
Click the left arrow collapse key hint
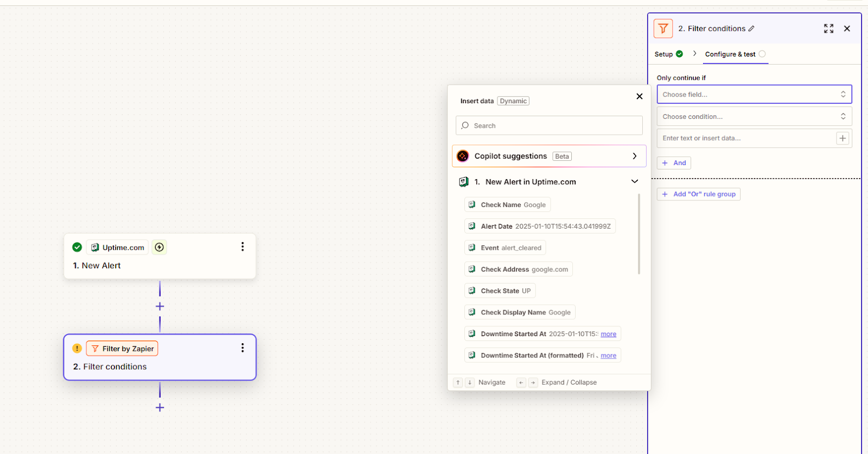tap(521, 382)
